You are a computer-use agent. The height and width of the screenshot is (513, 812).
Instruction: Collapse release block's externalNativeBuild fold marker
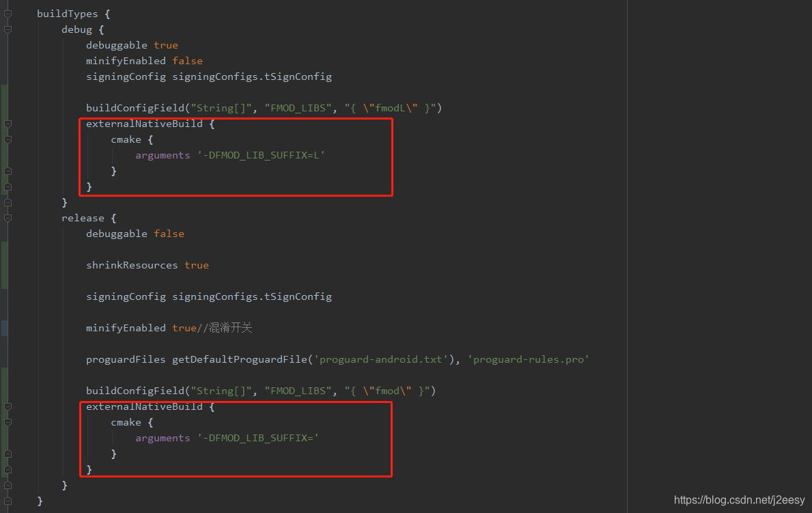tap(8, 406)
